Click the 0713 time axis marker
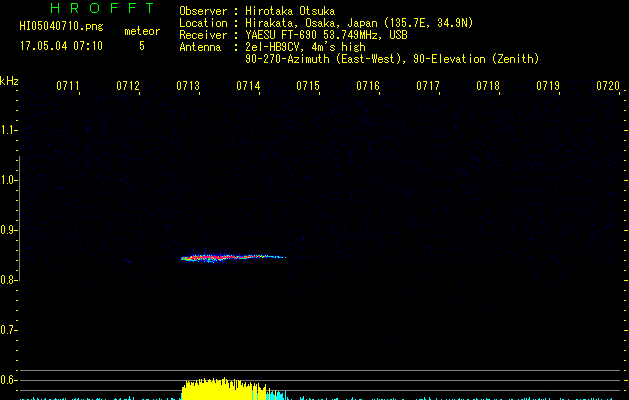The width and height of the screenshot is (629, 400). (x=188, y=86)
